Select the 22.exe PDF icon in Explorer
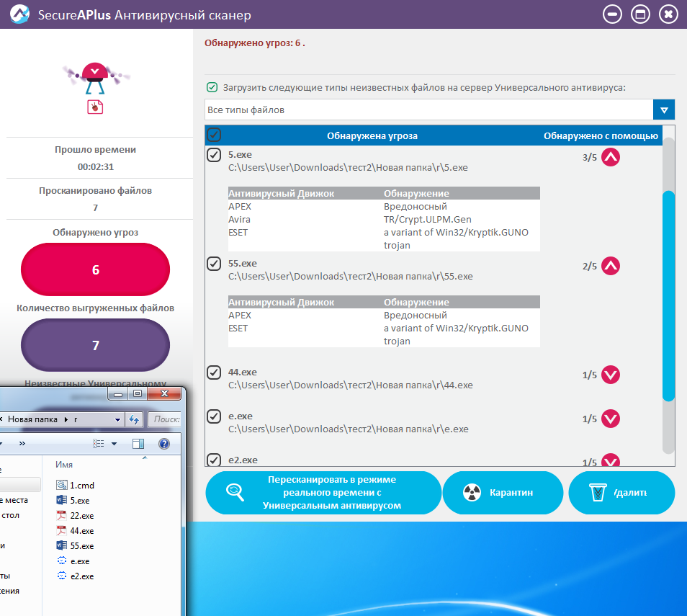The height and width of the screenshot is (616, 687). (x=62, y=516)
